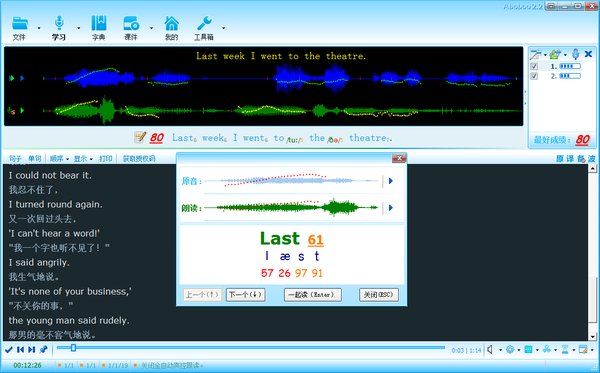Click the recording edit tool icon in score panel

535,55
